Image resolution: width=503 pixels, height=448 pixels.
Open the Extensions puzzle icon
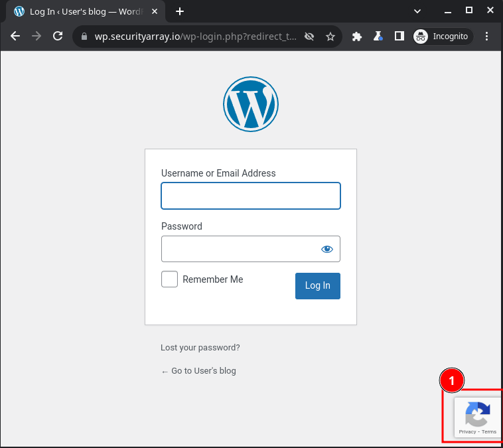[x=357, y=37]
